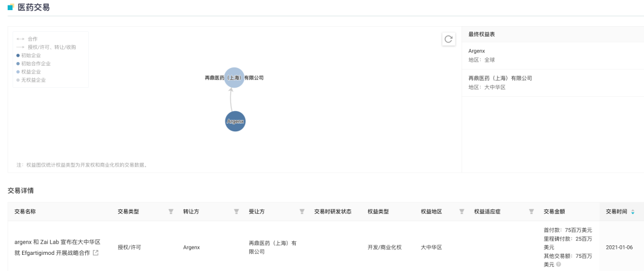Click the 最终权益表 header

(481, 35)
